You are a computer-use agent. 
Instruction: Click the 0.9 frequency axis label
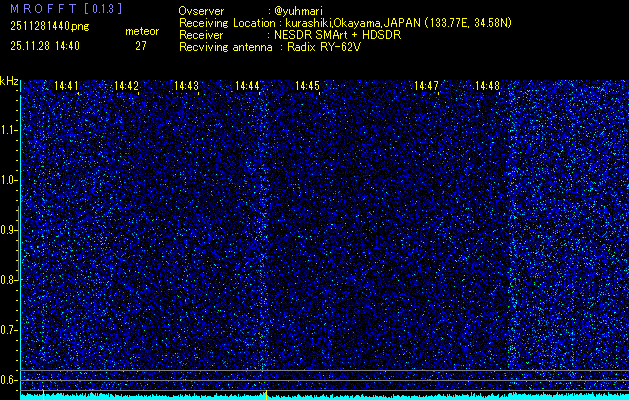click(x=8, y=230)
